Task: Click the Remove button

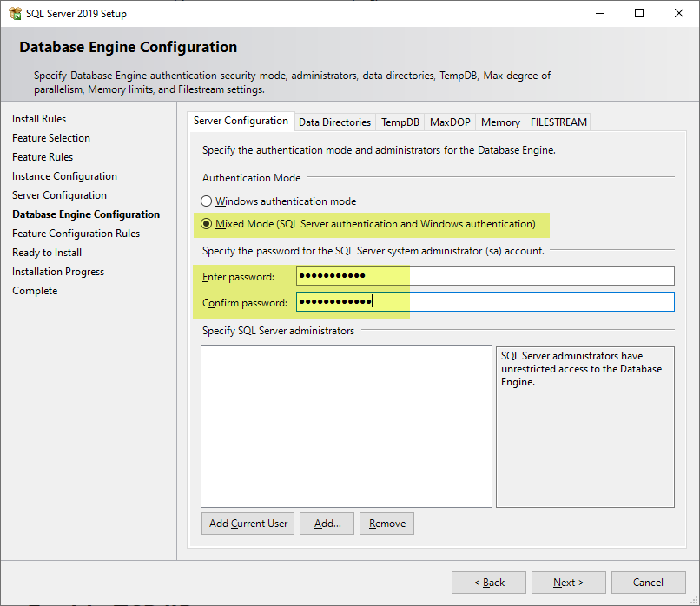Action: point(386,524)
